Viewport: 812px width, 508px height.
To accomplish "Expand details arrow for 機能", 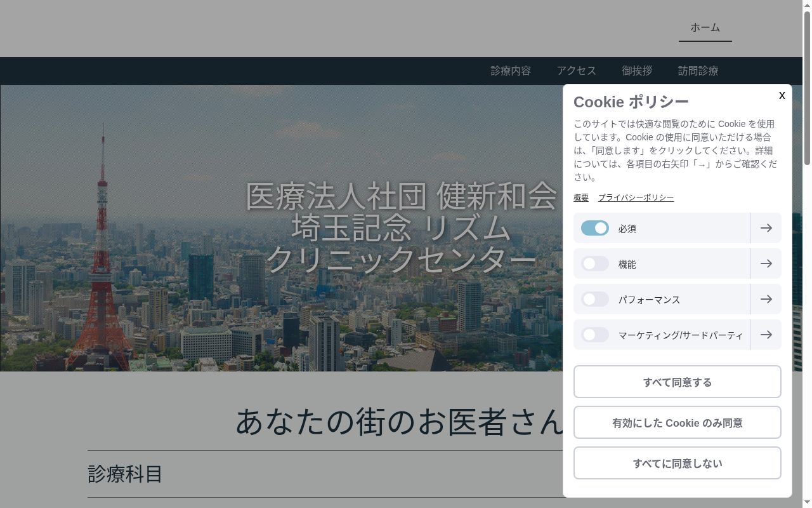I will click(x=766, y=264).
